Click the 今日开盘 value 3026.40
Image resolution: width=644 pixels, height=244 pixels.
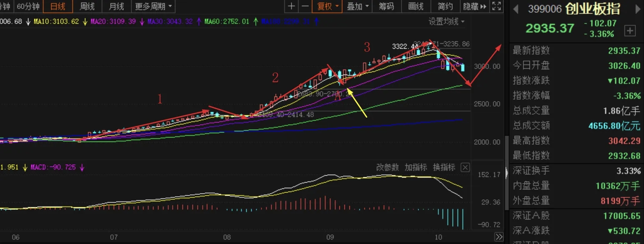624,65
